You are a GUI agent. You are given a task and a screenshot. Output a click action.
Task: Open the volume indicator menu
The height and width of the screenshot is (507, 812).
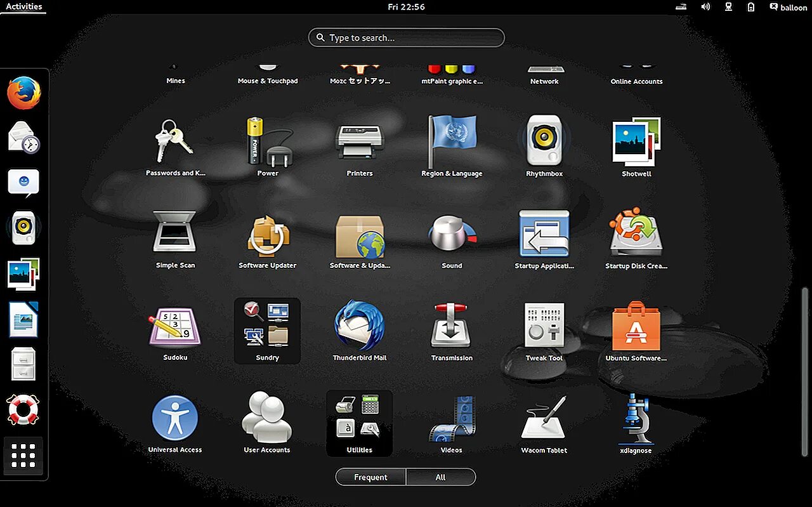[705, 7]
